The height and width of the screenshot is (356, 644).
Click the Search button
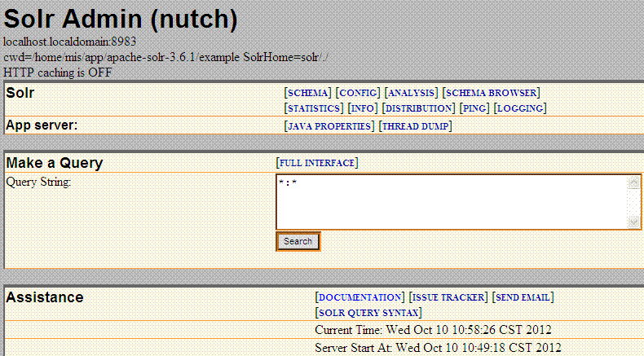298,241
